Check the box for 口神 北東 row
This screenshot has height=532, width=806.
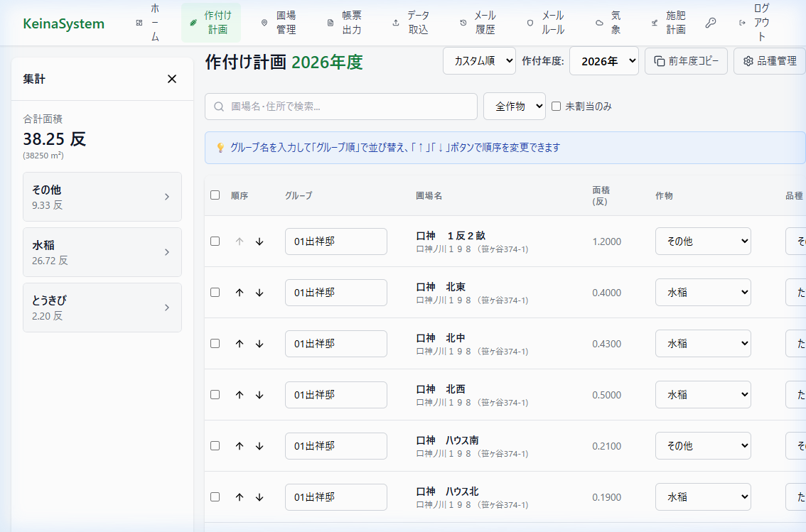tap(215, 293)
